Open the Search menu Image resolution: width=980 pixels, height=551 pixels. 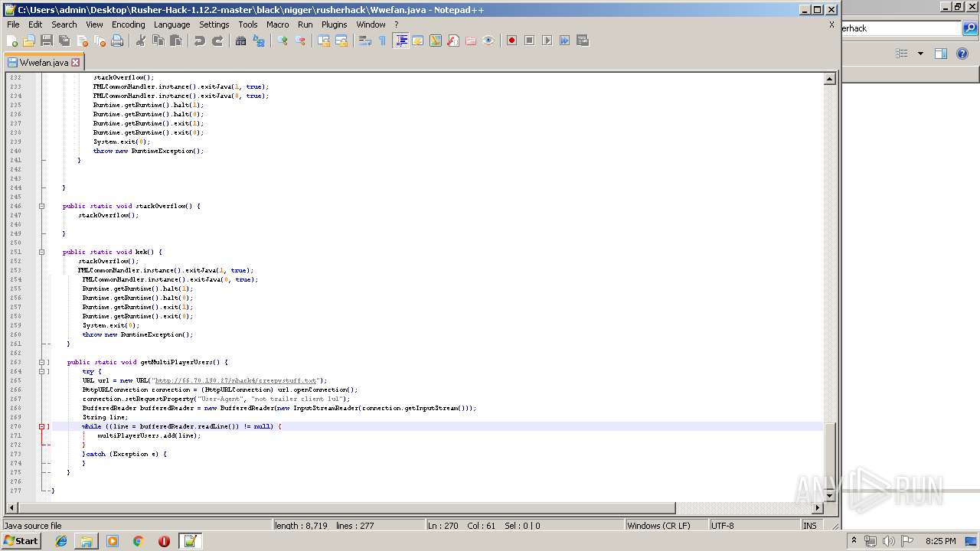(64, 24)
